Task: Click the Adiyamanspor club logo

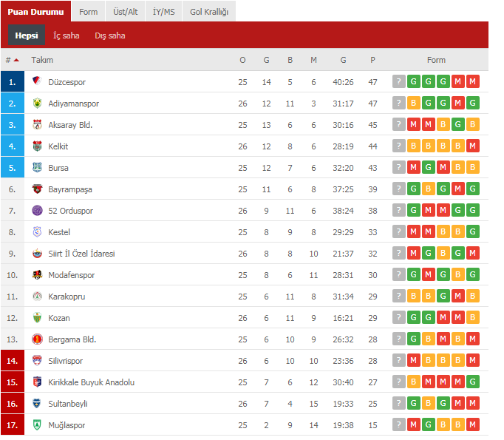Action: (37, 103)
